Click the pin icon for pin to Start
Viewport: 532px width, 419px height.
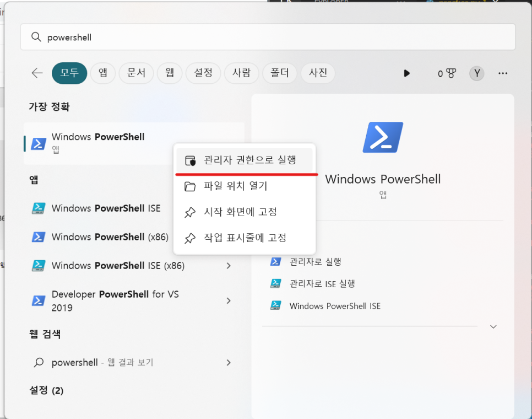point(190,212)
